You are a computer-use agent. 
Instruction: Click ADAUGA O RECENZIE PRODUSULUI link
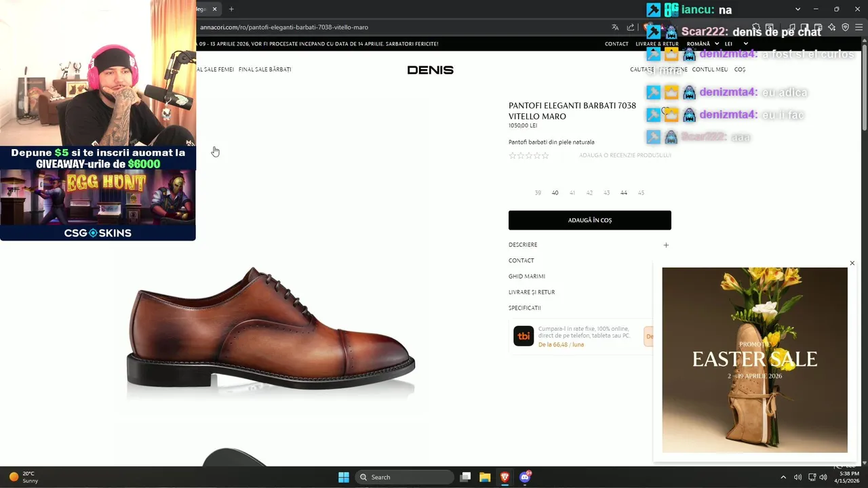pos(625,155)
